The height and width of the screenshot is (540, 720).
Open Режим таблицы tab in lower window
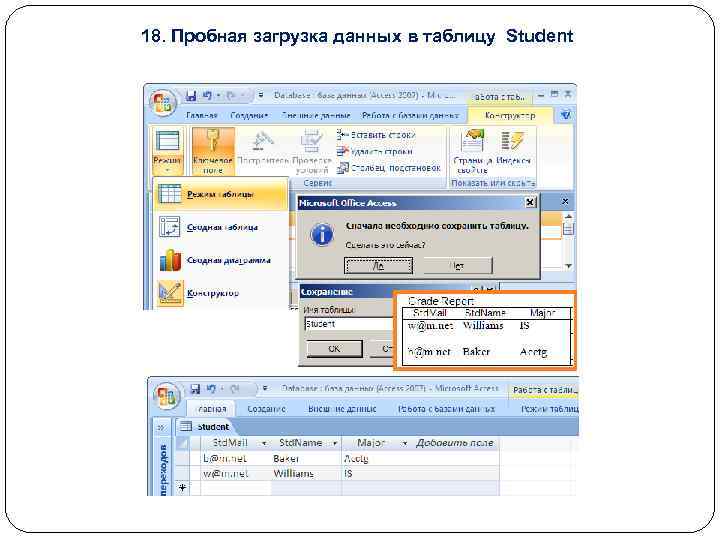tap(549, 409)
